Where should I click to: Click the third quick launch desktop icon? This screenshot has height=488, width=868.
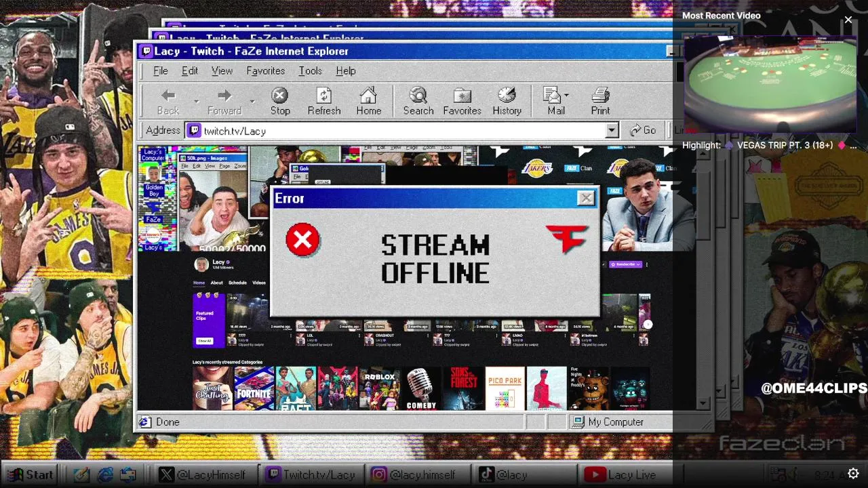[x=128, y=475]
